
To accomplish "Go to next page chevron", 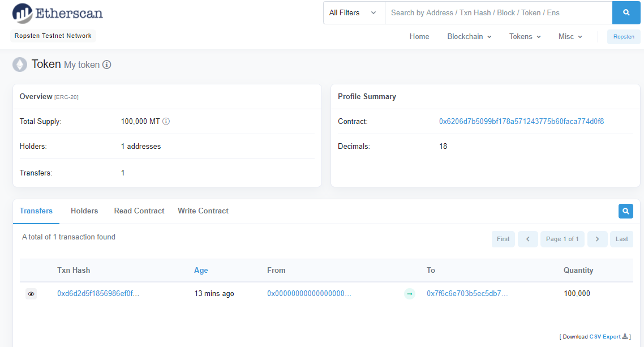I will point(597,239).
